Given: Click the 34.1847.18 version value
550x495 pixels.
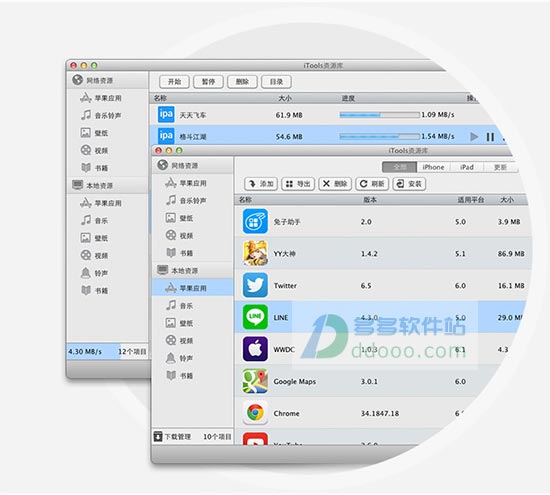Looking at the screenshot, I should pos(380,413).
